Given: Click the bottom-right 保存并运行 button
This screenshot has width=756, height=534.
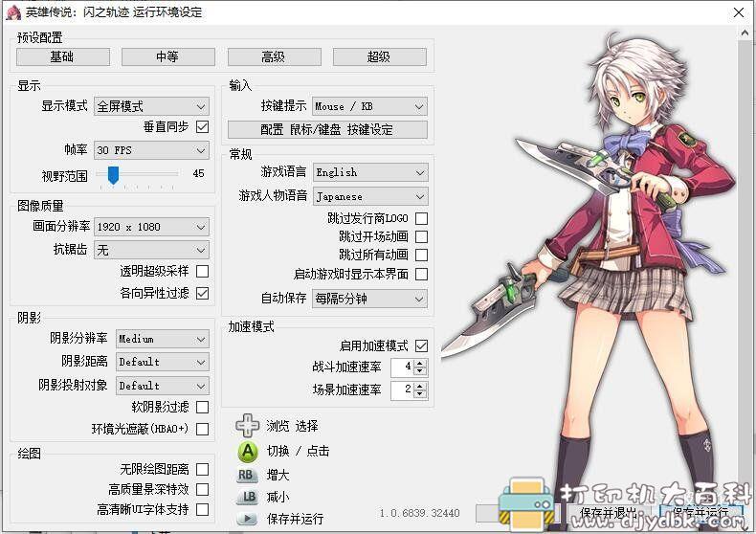Looking at the screenshot, I should [x=700, y=513].
